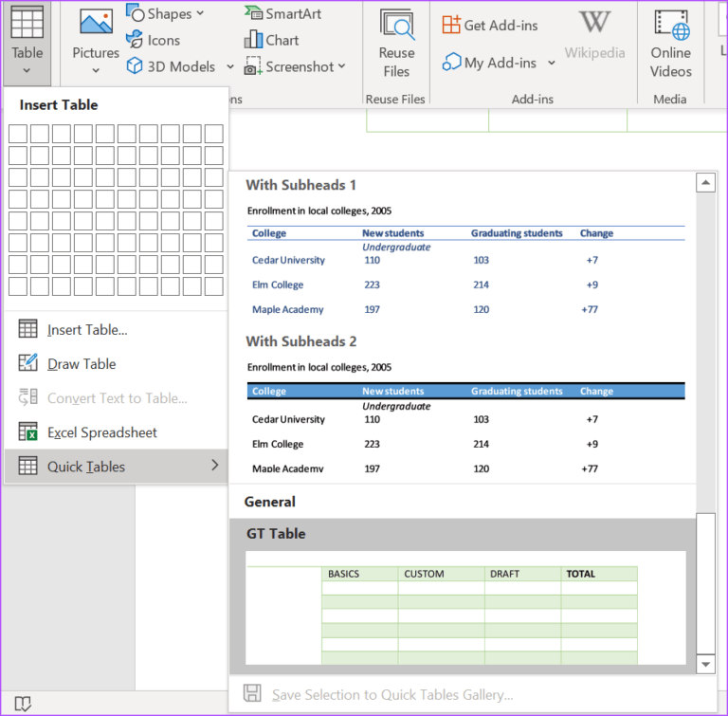Click the book icon in status bar
The height and width of the screenshot is (716, 728).
pyautogui.click(x=23, y=704)
